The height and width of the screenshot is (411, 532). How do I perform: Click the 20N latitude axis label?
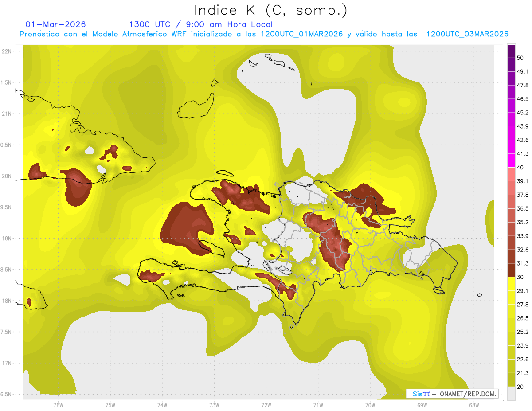pos(7,176)
